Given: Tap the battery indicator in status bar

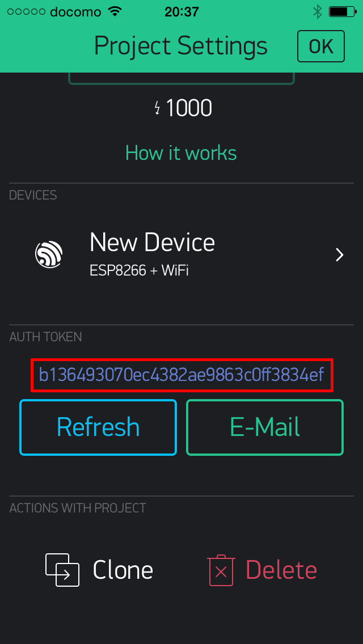Looking at the screenshot, I should coord(342,11).
